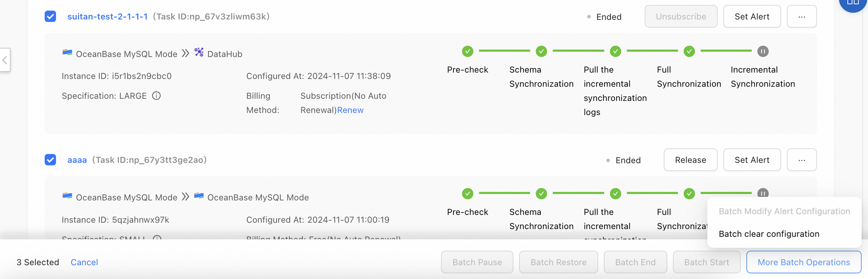Screen dimensions: 868x279
Task: Open the suitan-test-2-1-1-1 task name link
Action: click(107, 17)
